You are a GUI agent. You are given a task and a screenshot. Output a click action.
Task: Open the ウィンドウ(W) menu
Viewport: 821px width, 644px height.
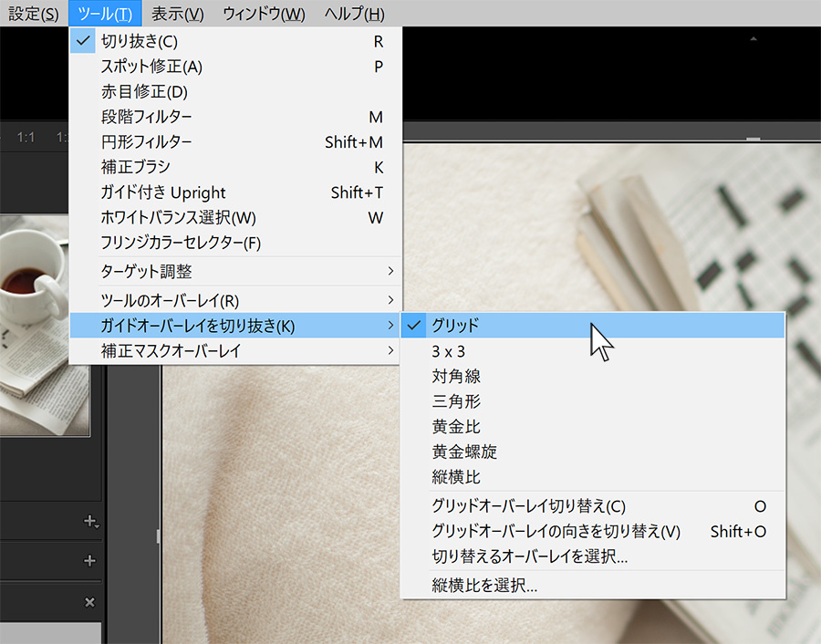tap(263, 14)
